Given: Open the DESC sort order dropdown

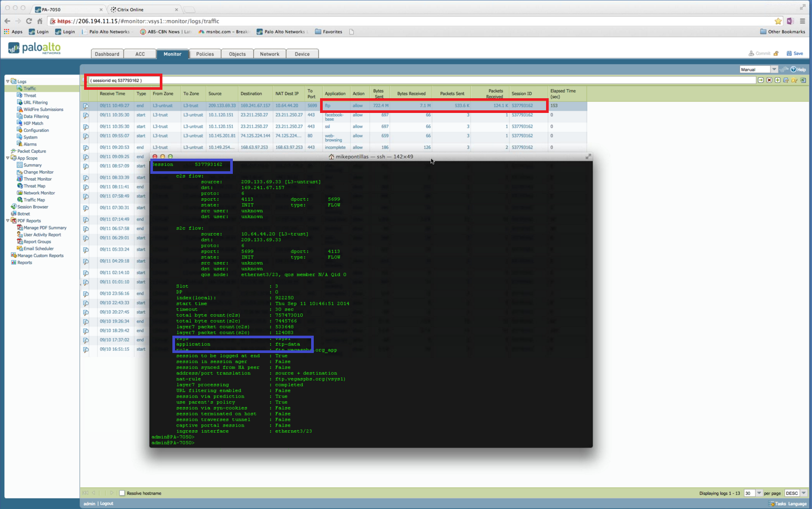Looking at the screenshot, I should 804,493.
